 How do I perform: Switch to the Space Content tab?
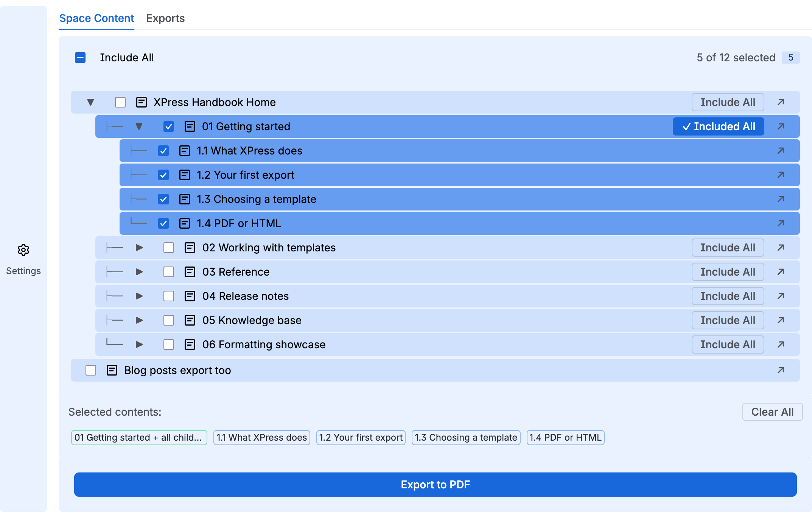[96, 18]
